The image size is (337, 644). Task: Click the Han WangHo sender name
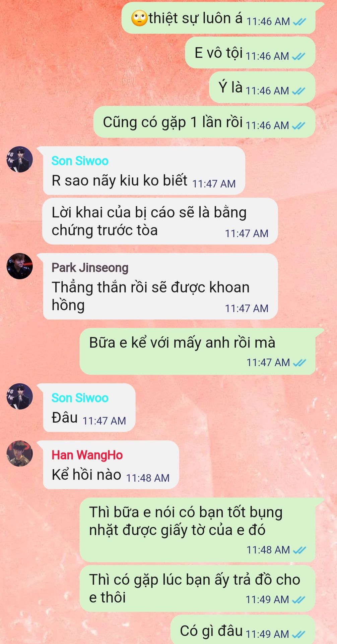click(87, 455)
